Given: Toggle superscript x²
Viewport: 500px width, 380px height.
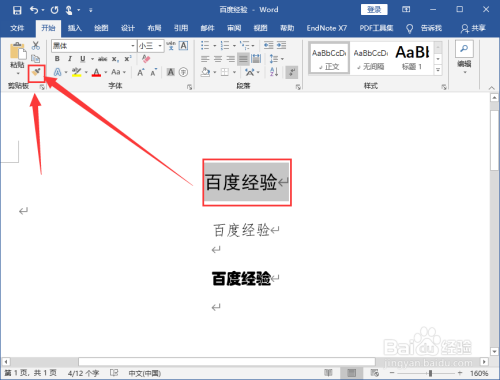Looking at the screenshot, I should (128, 59).
